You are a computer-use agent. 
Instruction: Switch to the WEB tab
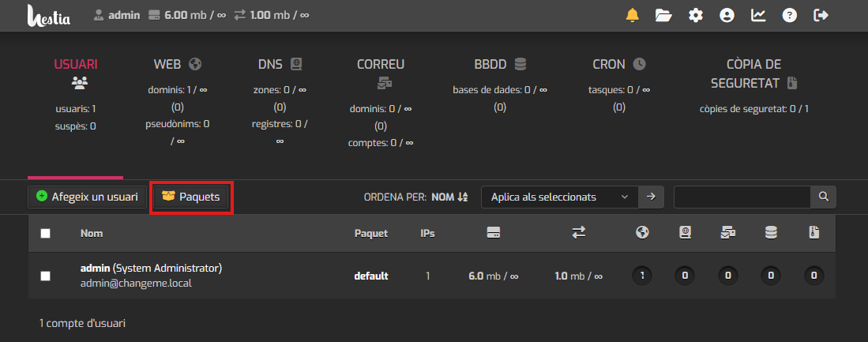(x=178, y=64)
